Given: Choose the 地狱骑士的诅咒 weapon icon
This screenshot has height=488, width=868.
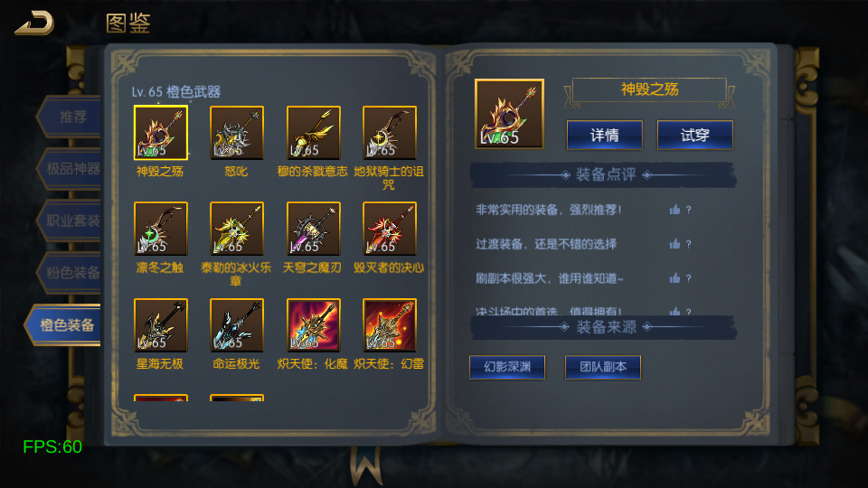Looking at the screenshot, I should pyautogui.click(x=389, y=133).
